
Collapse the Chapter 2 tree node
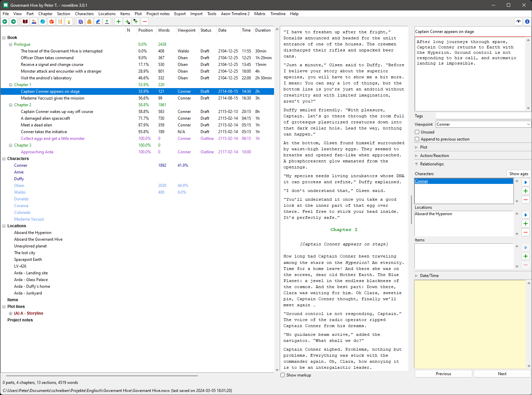click(x=10, y=105)
